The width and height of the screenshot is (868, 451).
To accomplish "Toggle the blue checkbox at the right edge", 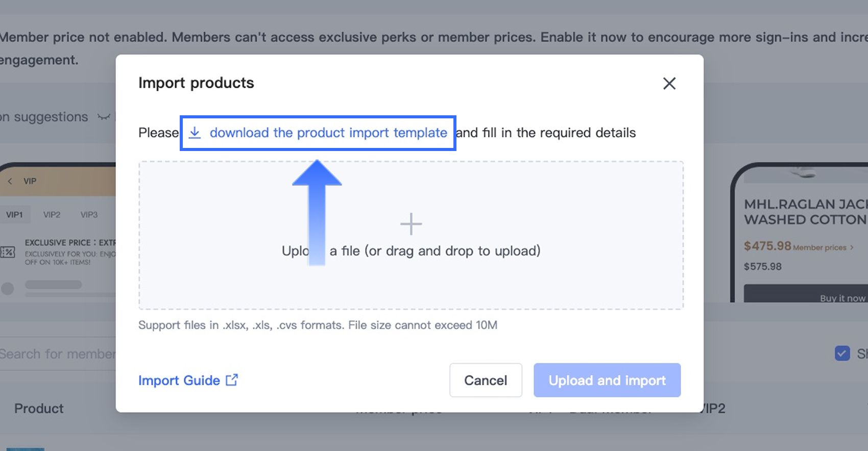I will coord(842,353).
